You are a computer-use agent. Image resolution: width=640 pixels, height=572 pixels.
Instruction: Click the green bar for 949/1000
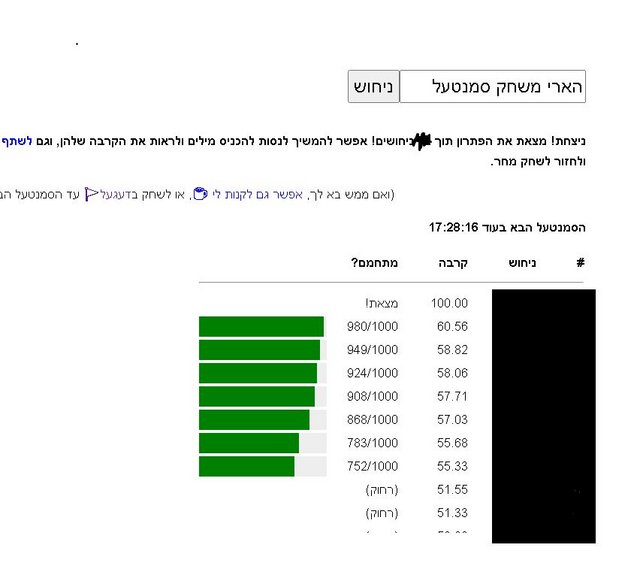coord(260,350)
